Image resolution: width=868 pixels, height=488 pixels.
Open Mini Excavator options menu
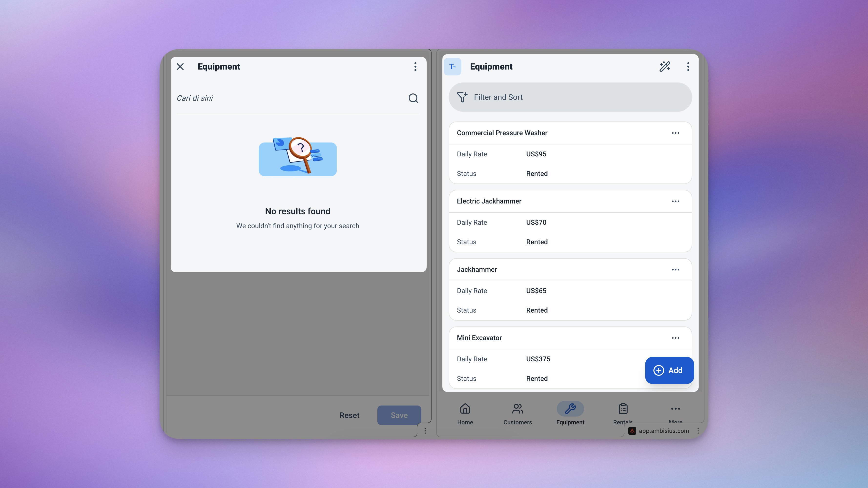(x=675, y=338)
